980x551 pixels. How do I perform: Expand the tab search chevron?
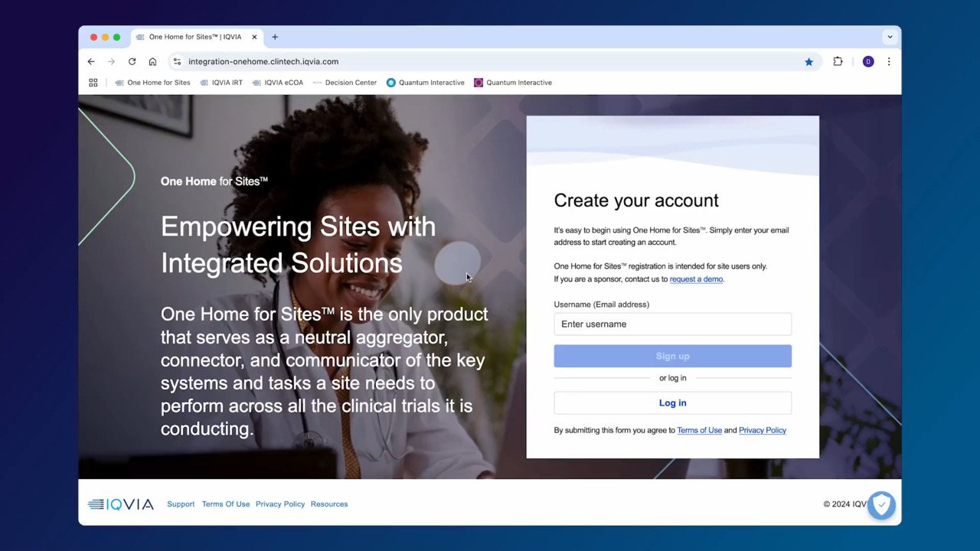890,37
